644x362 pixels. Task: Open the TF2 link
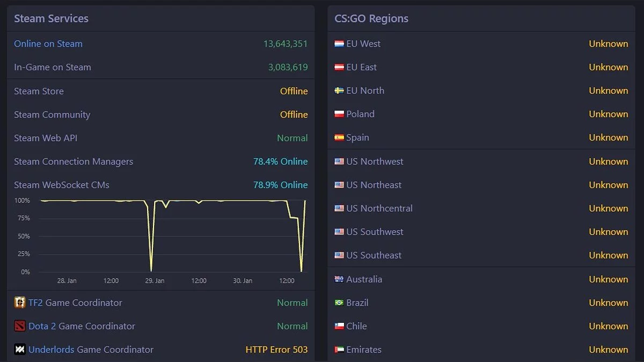coord(36,302)
